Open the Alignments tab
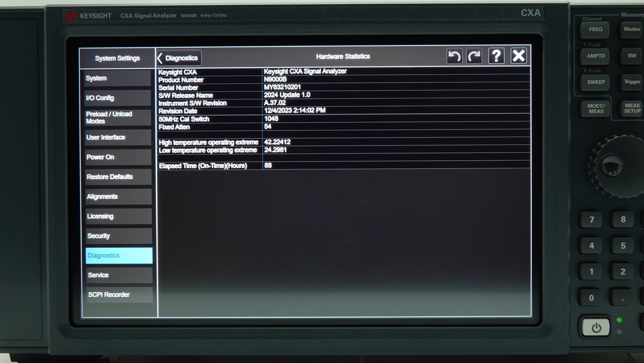Image resolution: width=644 pixels, height=363 pixels. 118,197
